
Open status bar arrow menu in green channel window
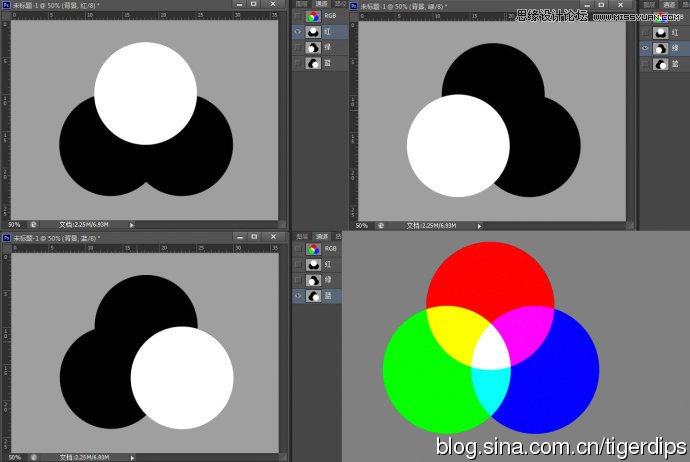click(x=479, y=226)
